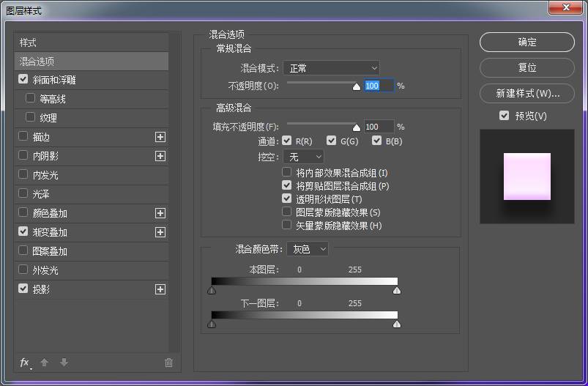Open 渐变叠加 settings panel
Screen dimensions: 588x386
click(50, 232)
